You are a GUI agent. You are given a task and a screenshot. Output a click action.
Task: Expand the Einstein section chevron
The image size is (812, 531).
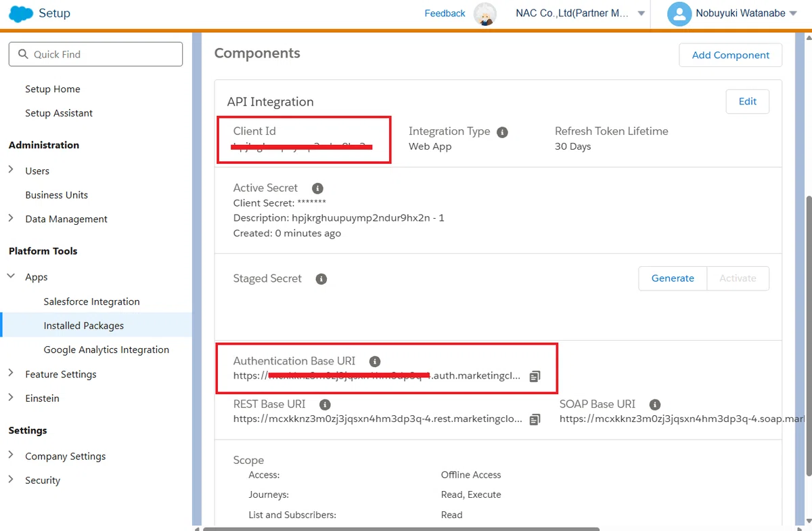coord(11,398)
